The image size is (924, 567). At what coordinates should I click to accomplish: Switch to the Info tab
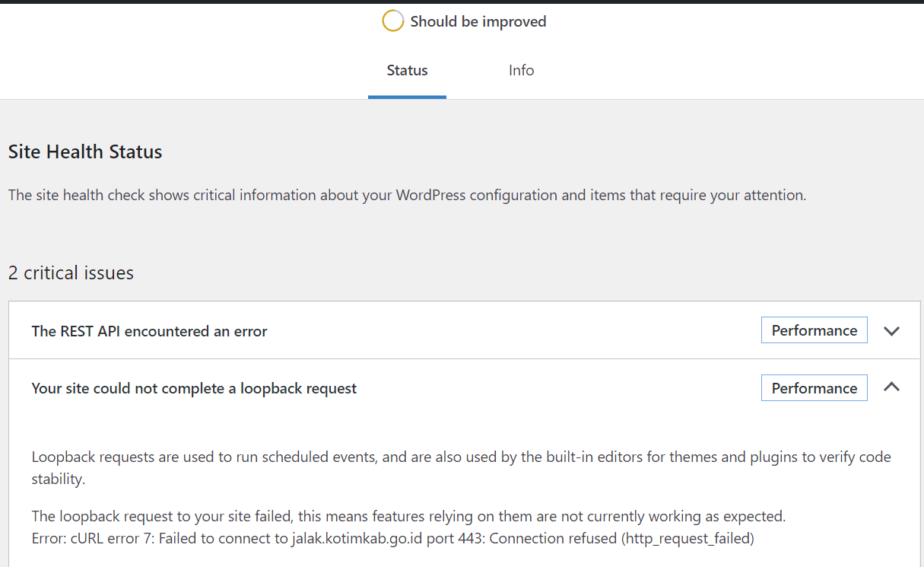pos(521,71)
